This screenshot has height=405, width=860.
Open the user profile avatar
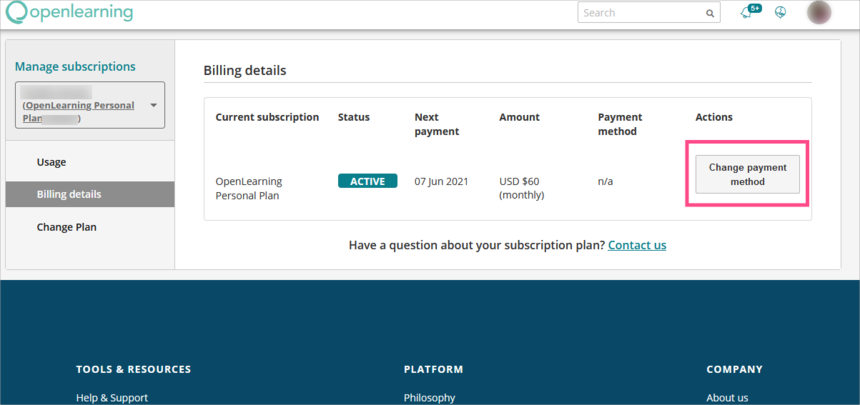click(x=819, y=13)
